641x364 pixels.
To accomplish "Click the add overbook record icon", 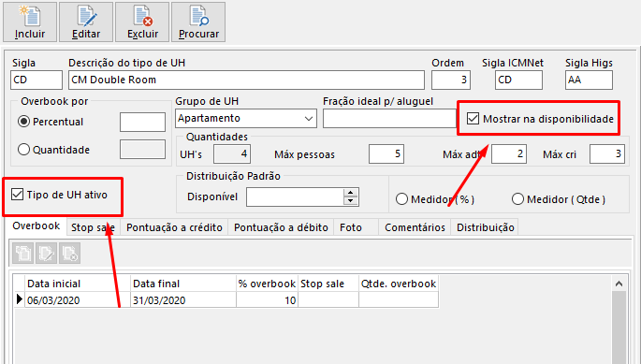I will point(22,254).
